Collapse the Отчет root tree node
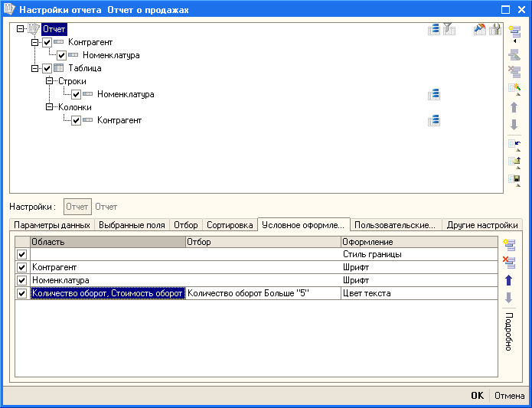 click(x=21, y=29)
